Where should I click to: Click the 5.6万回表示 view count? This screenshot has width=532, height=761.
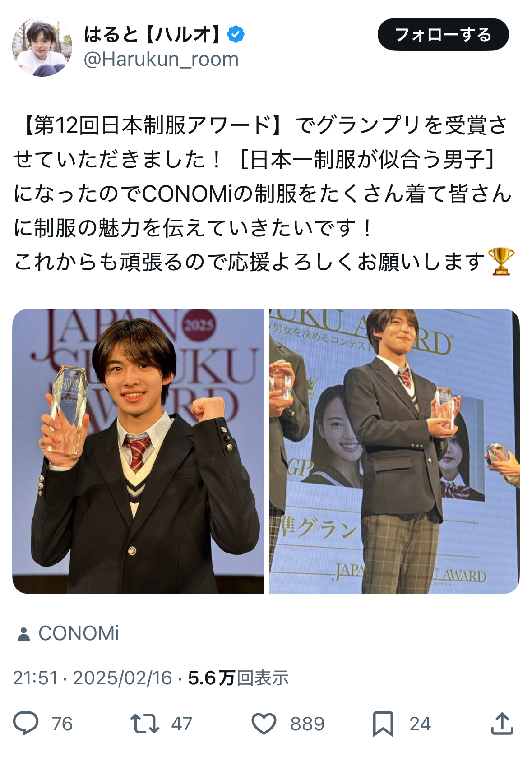click(238, 678)
